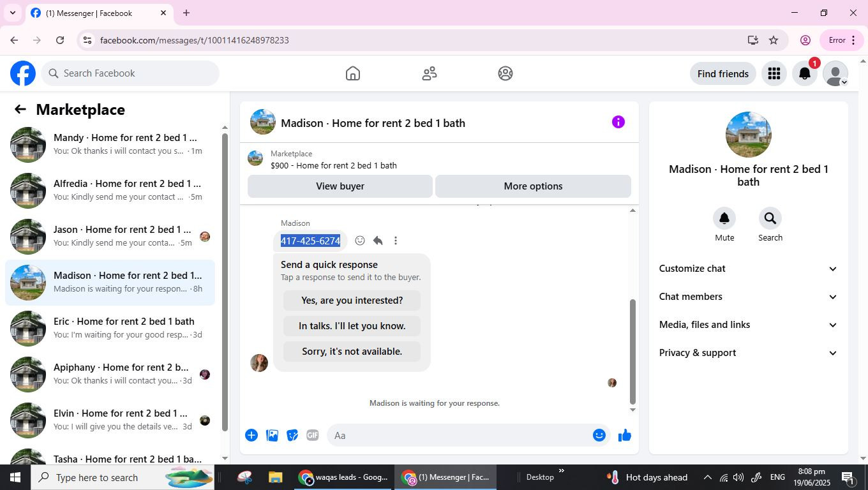Go to the Home feed icon

tap(353, 73)
